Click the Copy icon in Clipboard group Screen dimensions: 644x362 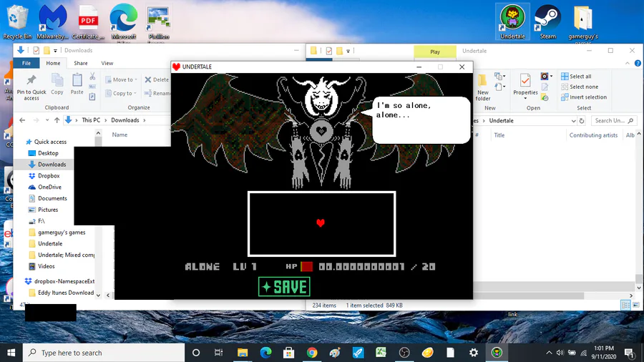click(57, 84)
